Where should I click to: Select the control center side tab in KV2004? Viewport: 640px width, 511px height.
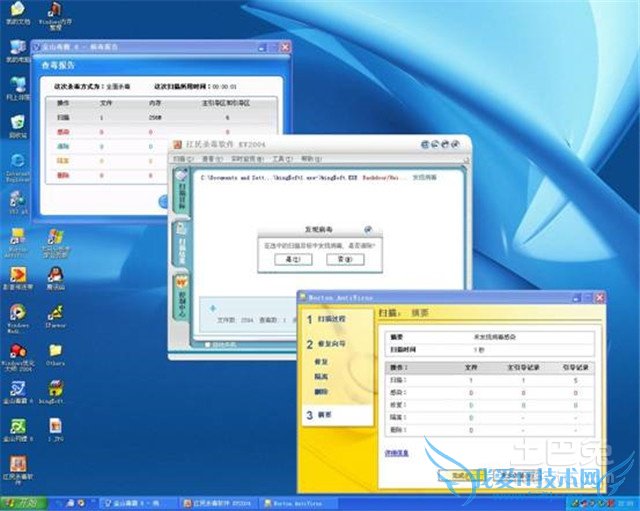(181, 296)
